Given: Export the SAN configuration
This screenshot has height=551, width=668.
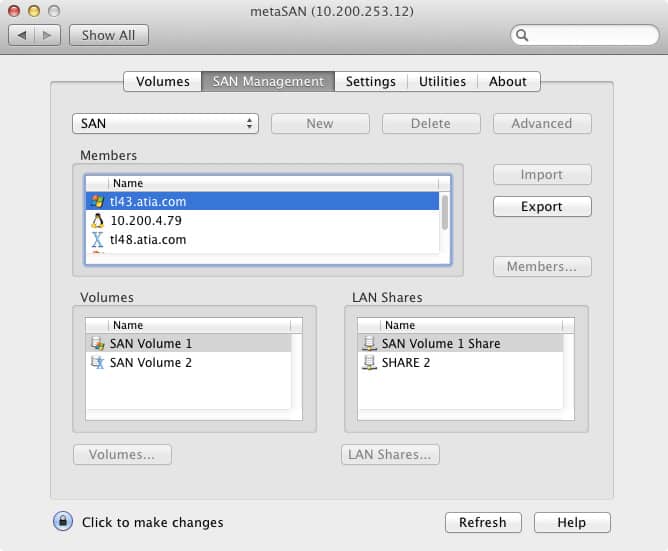Looking at the screenshot, I should tap(542, 207).
